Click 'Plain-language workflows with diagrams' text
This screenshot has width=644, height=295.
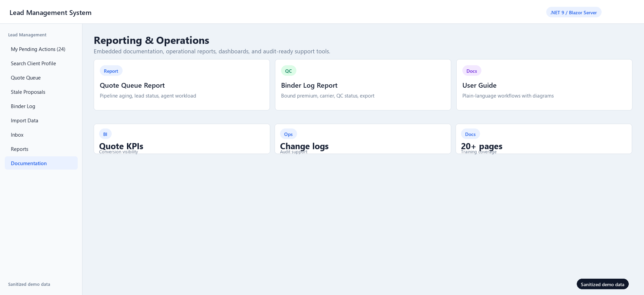coord(508,96)
